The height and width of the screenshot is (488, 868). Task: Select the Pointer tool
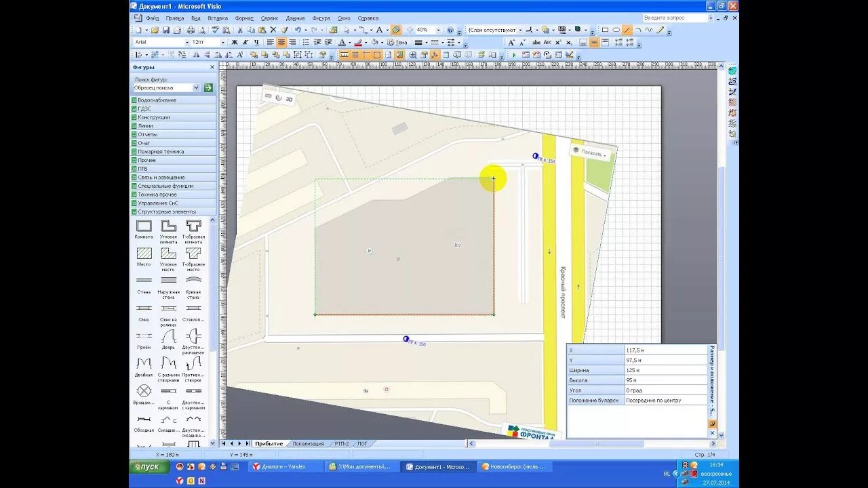coord(347,30)
